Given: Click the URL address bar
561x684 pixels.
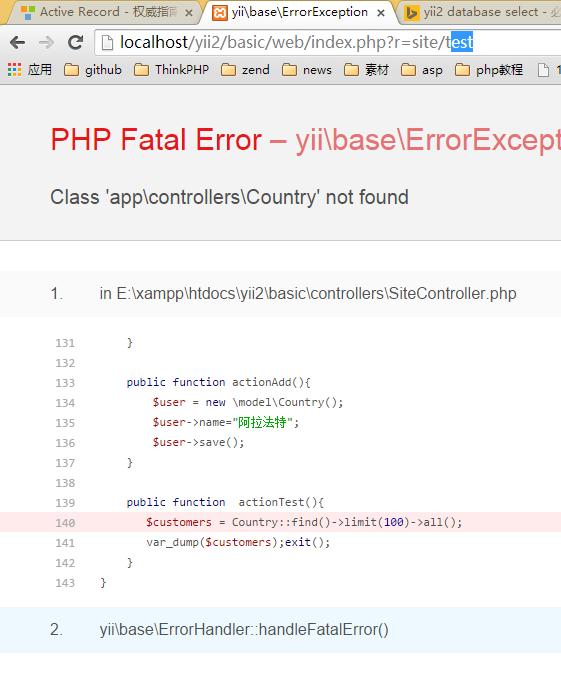Looking at the screenshot, I should [327, 42].
